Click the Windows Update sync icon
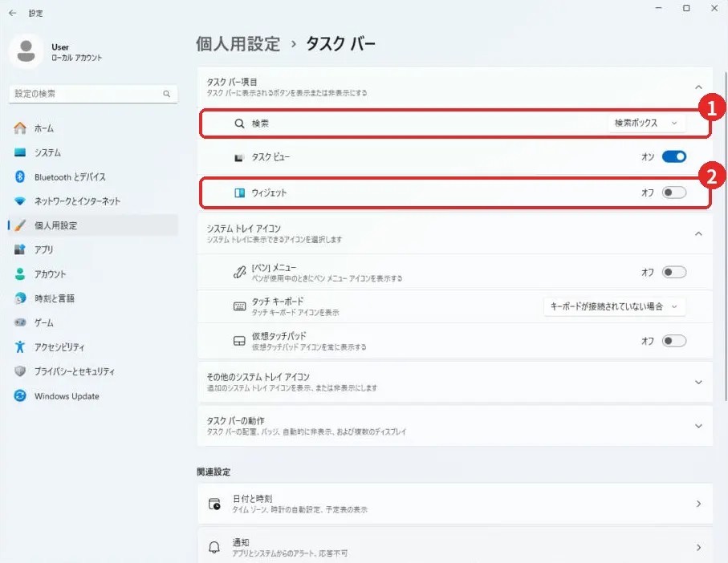This screenshot has height=563, width=728. [x=20, y=395]
